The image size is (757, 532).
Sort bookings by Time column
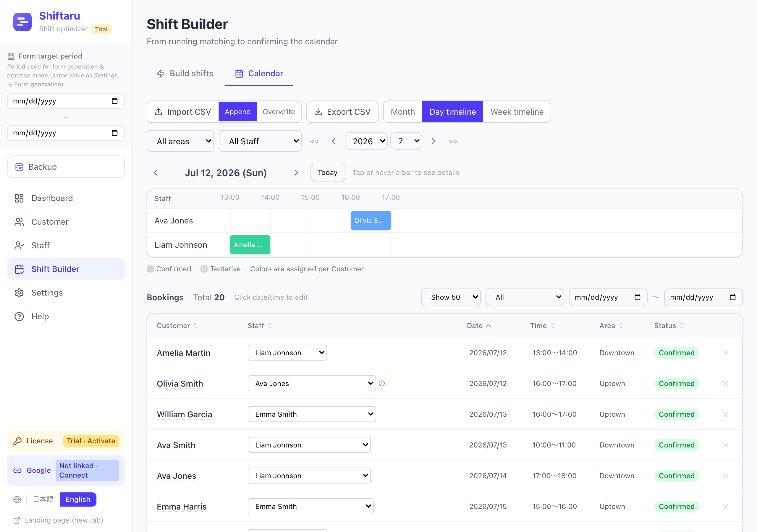543,326
